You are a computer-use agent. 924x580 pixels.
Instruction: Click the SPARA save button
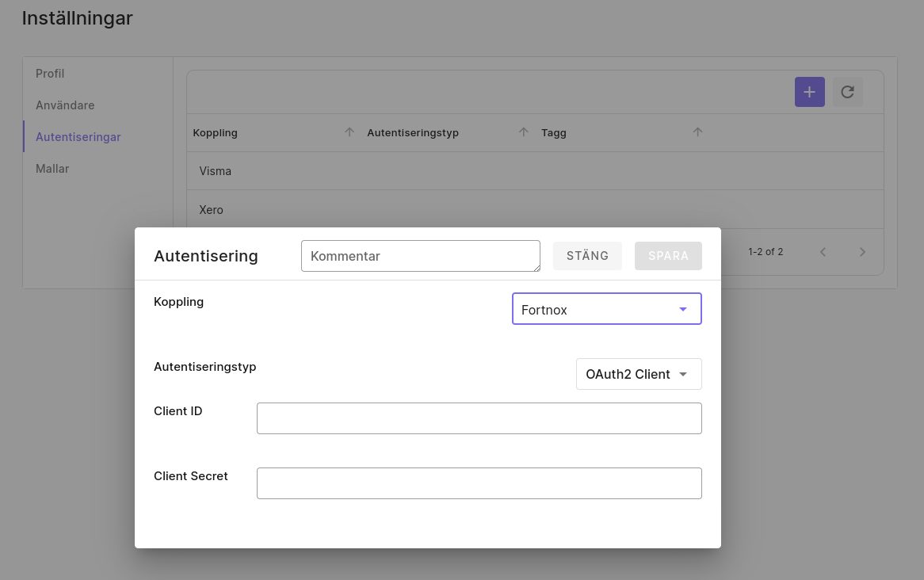[668, 256]
